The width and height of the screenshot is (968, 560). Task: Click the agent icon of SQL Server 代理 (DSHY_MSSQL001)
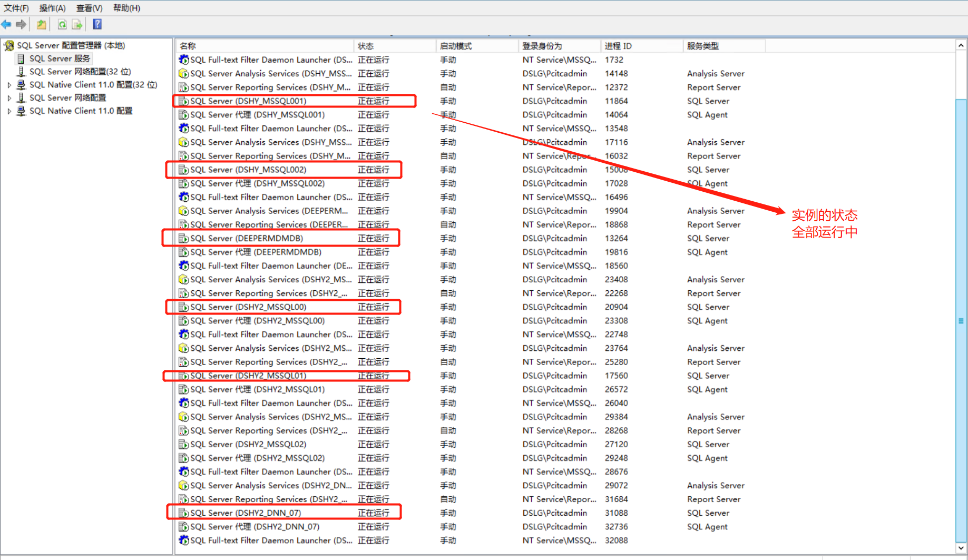(183, 115)
